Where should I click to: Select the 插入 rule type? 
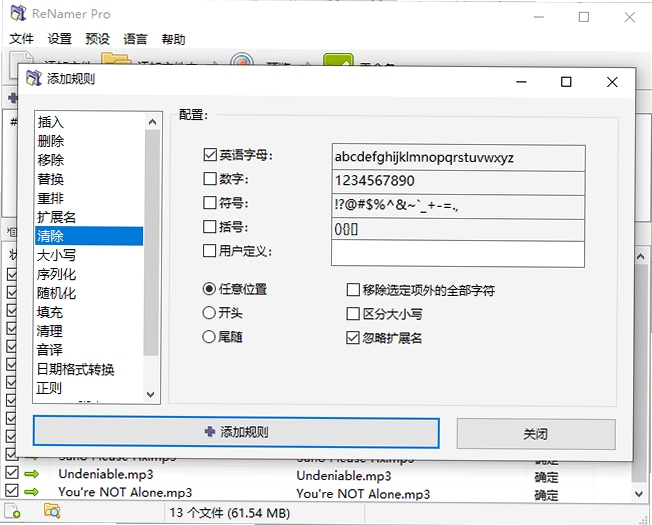click(89, 122)
